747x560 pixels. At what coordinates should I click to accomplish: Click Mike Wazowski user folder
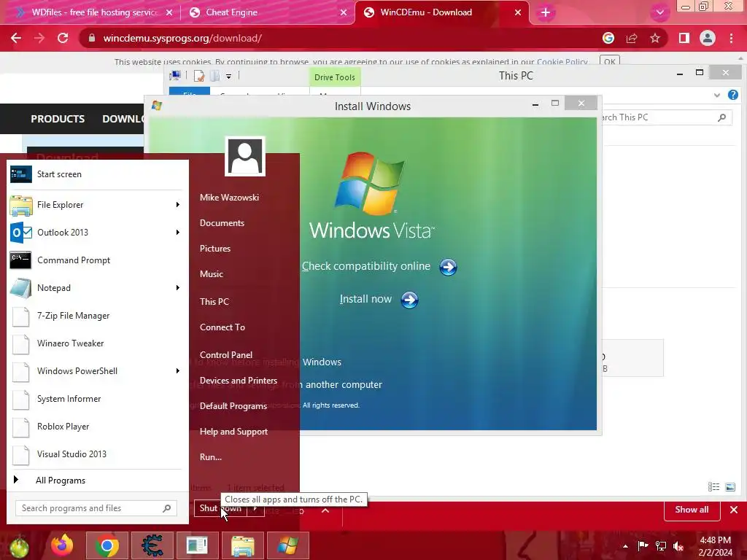tap(229, 197)
